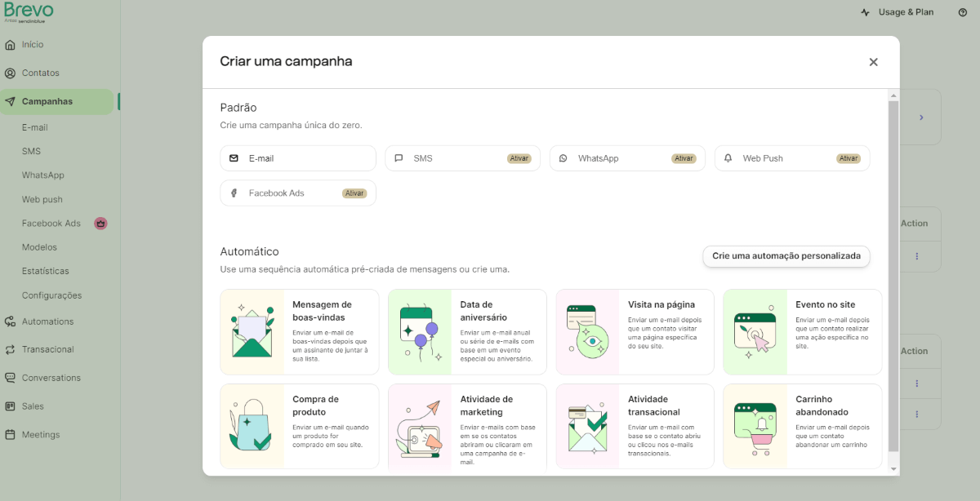
Task: Open the help question mark icon
Action: [x=963, y=12]
